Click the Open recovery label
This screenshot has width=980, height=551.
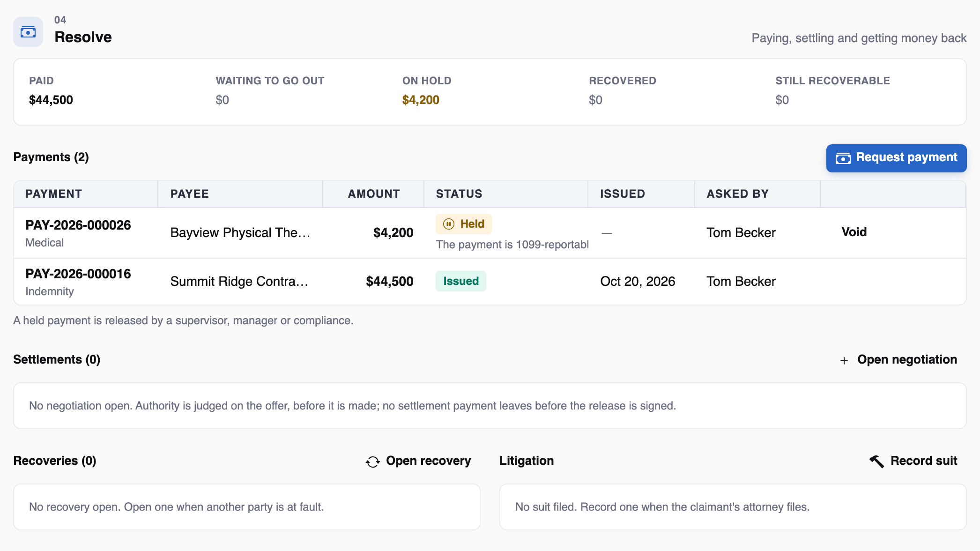click(428, 461)
